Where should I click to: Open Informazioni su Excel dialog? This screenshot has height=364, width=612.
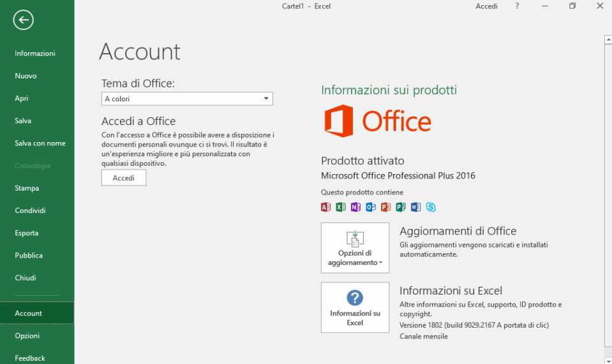pos(355,307)
